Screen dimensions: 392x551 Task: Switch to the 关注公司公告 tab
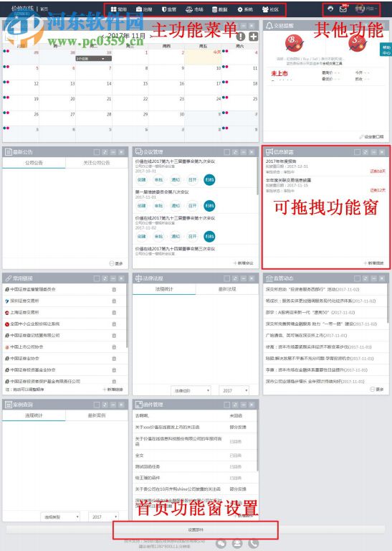point(97,163)
